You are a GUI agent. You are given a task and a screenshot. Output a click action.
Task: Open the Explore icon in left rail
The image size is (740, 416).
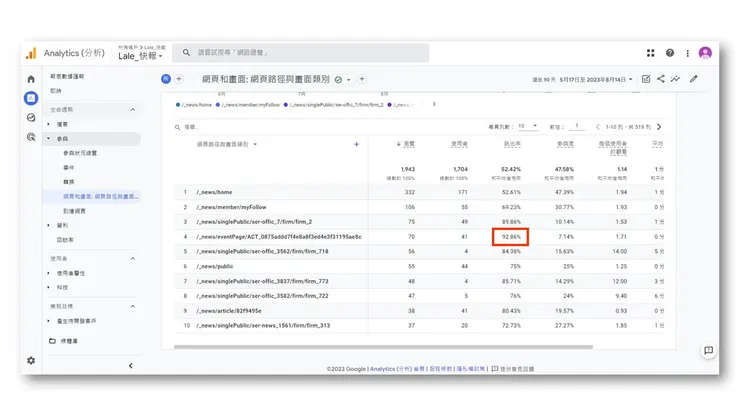pos(31,118)
